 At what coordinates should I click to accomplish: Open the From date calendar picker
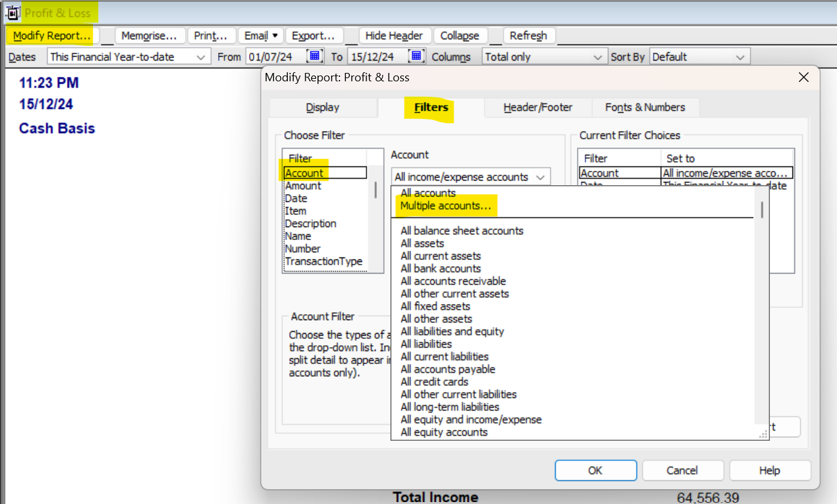(x=314, y=57)
